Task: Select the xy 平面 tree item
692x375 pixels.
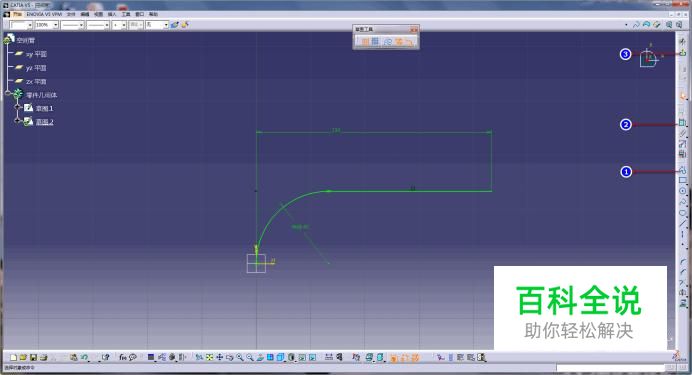Action: [36, 54]
